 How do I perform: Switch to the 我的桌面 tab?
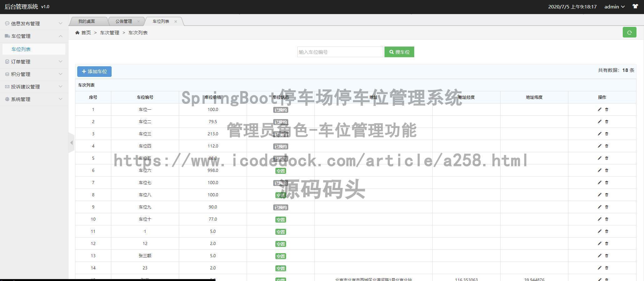pos(87,21)
